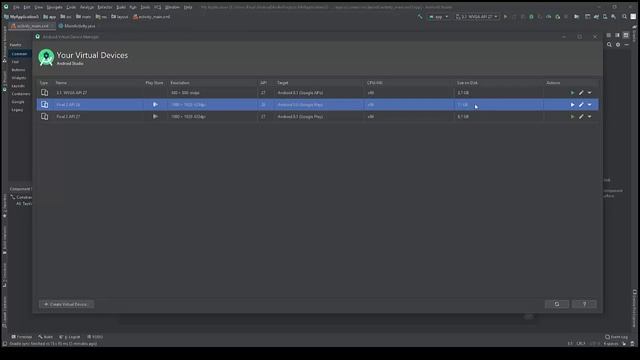Select Widgets category in Palette
Viewport: 640px width, 360px height.
18,78
